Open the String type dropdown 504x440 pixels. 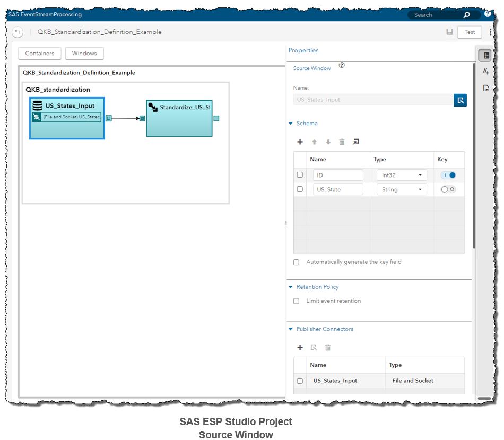(x=402, y=190)
